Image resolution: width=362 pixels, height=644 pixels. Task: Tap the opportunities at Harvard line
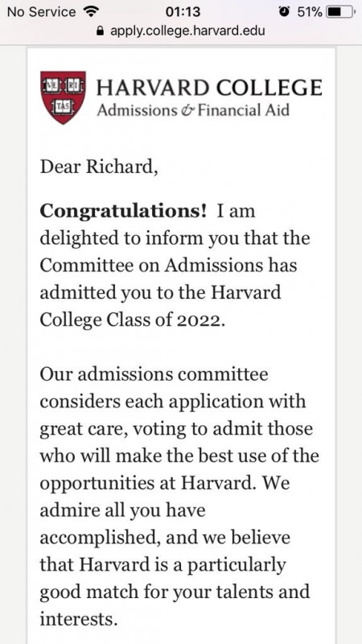tap(165, 484)
